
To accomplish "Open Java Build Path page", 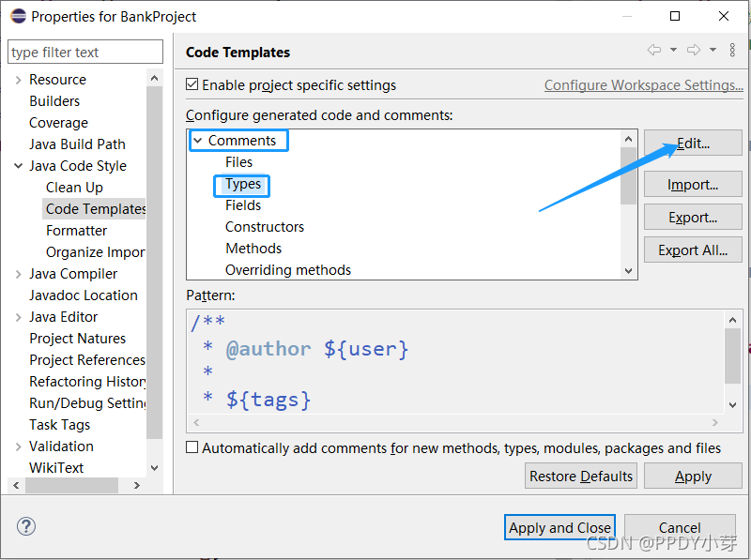I will coord(77,144).
